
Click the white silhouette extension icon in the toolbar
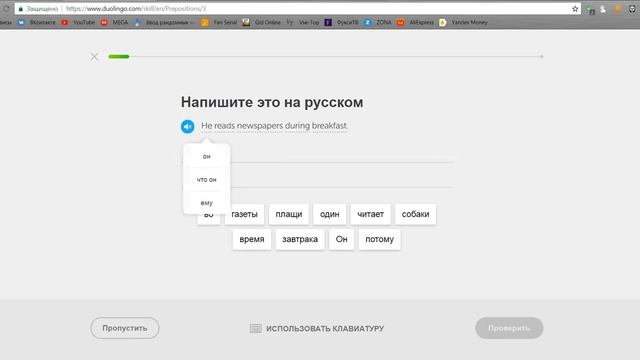pos(603,9)
